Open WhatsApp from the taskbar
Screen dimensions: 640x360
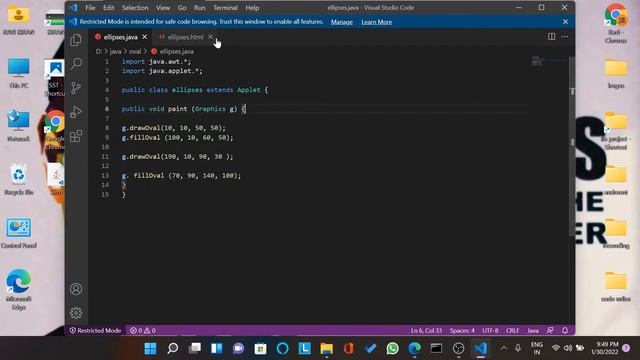click(392, 348)
